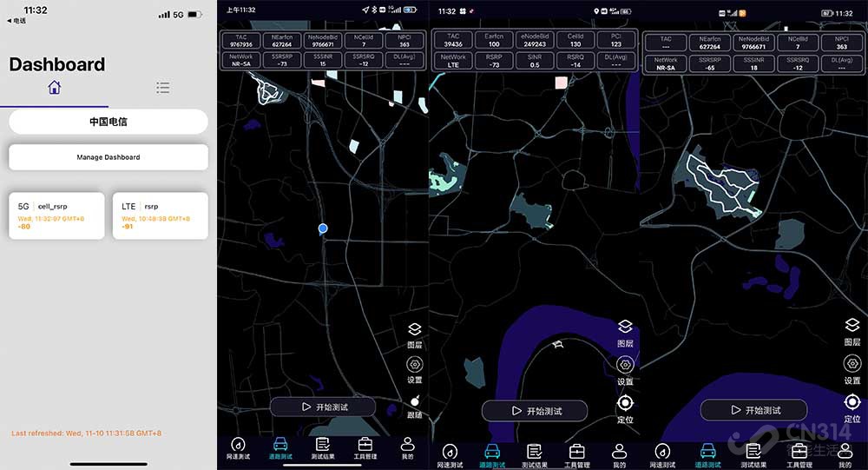Open 我的 profile tab in TAC 9767936 screen

[x=407, y=448]
